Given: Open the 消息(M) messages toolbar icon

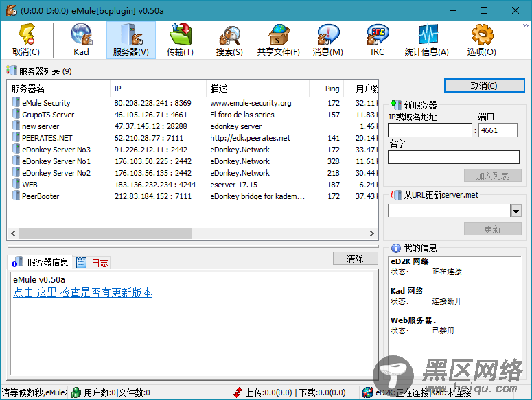Looking at the screenshot, I should coord(328,34).
